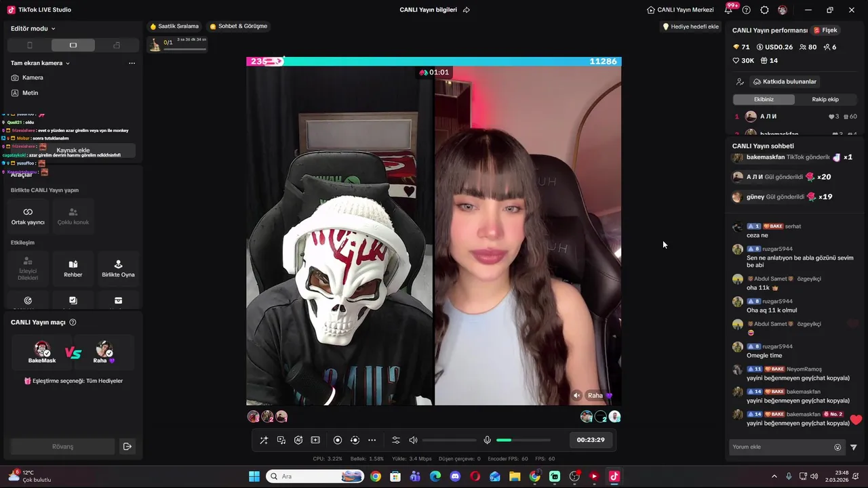Open Windows Start button

pyautogui.click(x=254, y=476)
